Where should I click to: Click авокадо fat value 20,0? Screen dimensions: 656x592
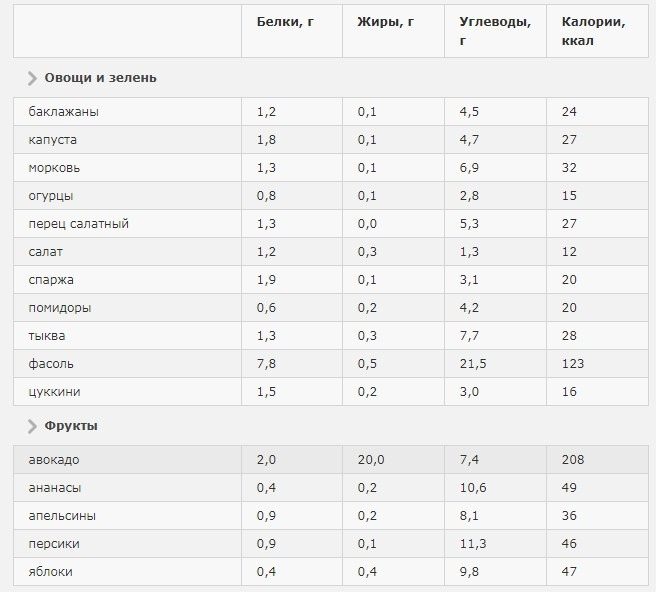[x=372, y=460]
